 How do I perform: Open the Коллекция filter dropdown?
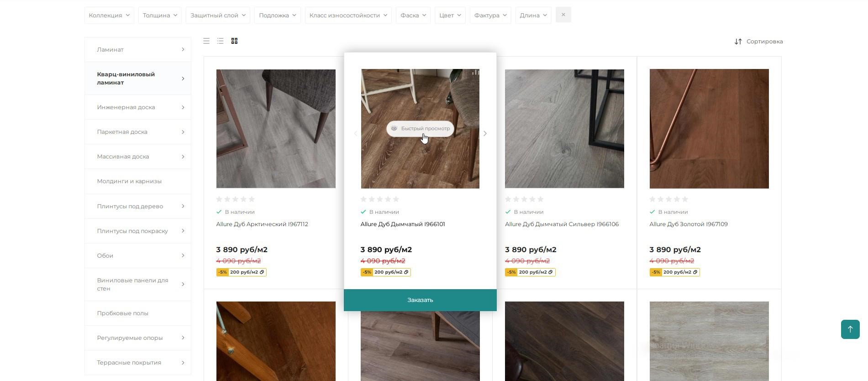[x=109, y=16]
